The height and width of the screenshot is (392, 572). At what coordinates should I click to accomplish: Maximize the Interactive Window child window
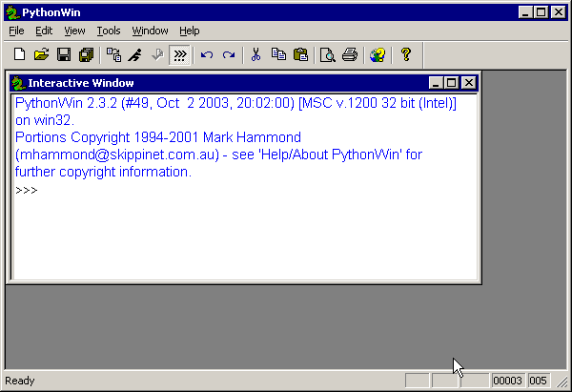tap(452, 83)
